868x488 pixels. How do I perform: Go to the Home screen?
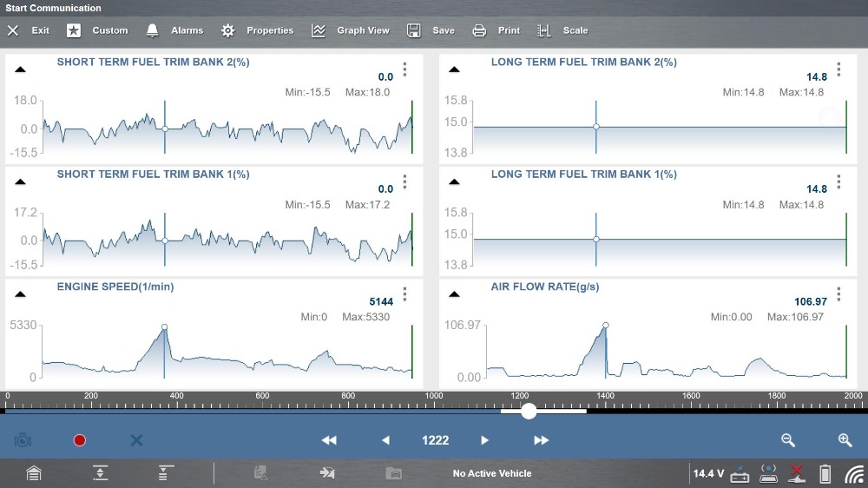[x=33, y=473]
